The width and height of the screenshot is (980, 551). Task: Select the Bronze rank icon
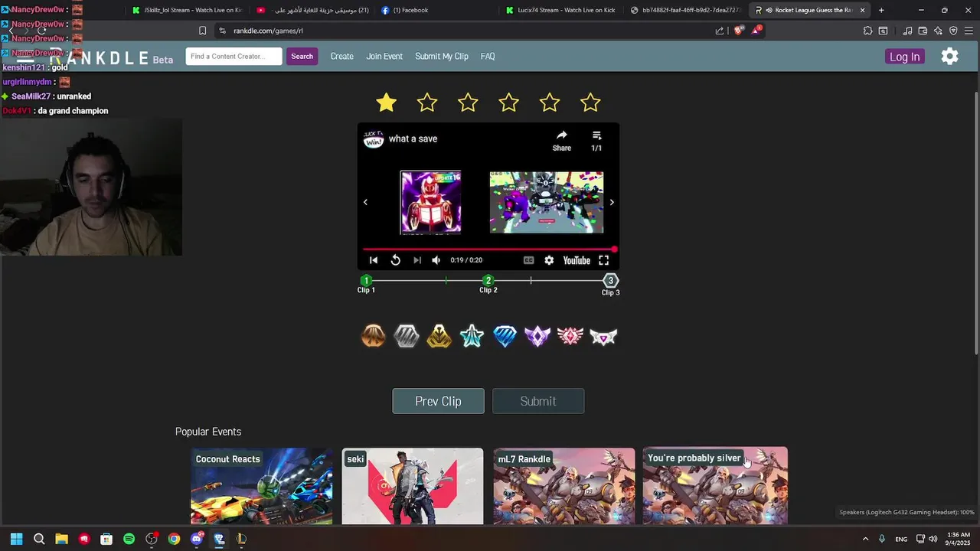[x=374, y=336]
